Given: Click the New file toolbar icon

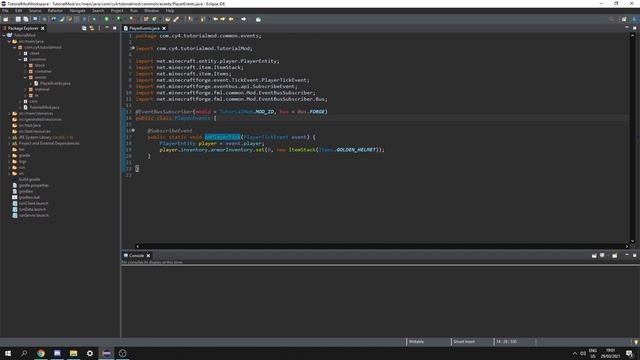Looking at the screenshot, I should click(6, 19).
